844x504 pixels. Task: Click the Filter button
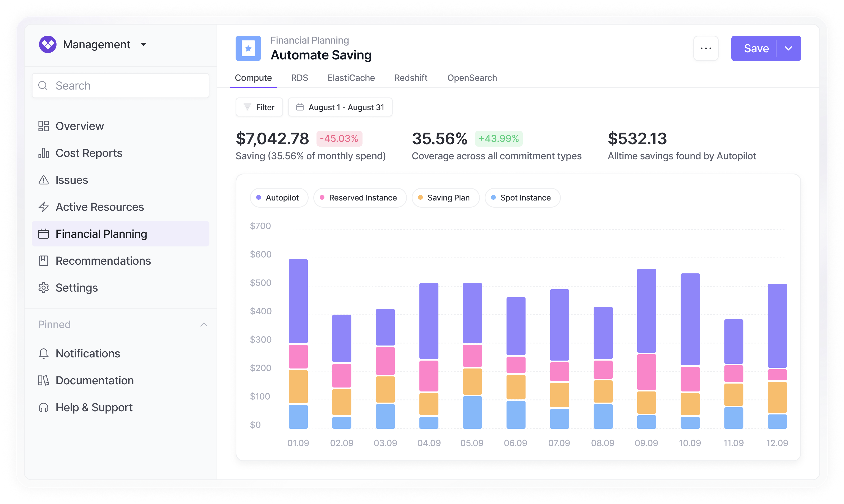tap(259, 107)
